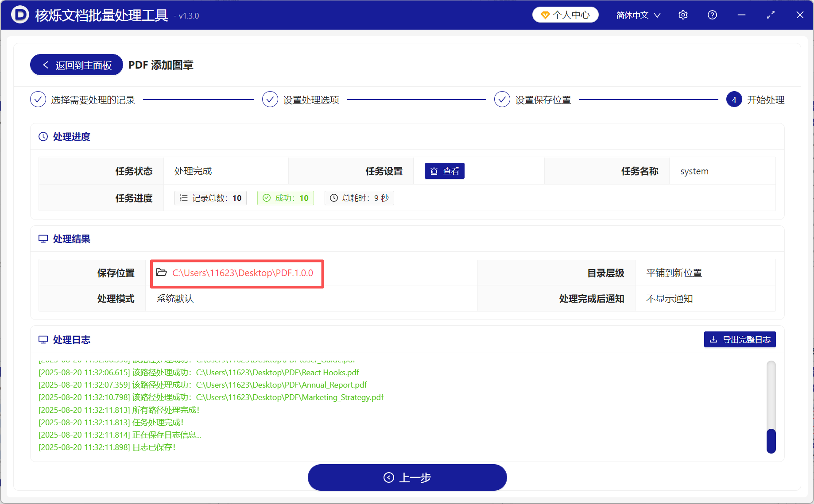Click the monitor icon beside 处理日志
Viewport: 814px width, 504px height.
point(43,339)
